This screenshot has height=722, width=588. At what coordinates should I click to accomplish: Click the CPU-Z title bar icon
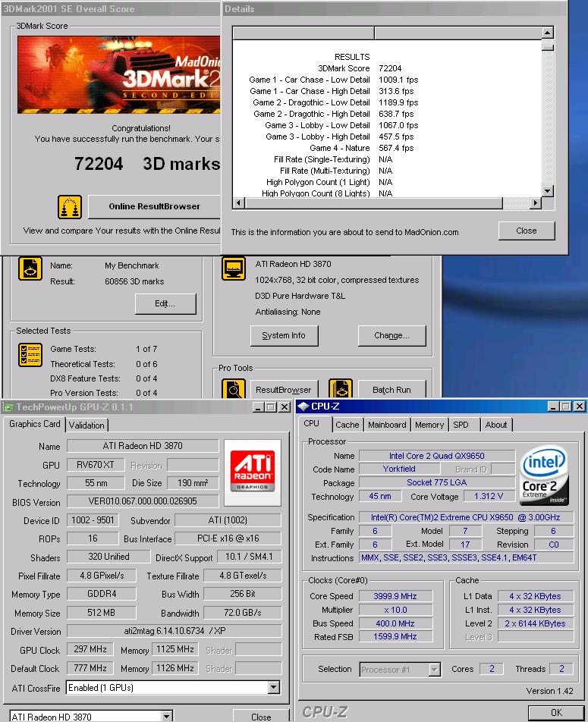[x=303, y=407]
